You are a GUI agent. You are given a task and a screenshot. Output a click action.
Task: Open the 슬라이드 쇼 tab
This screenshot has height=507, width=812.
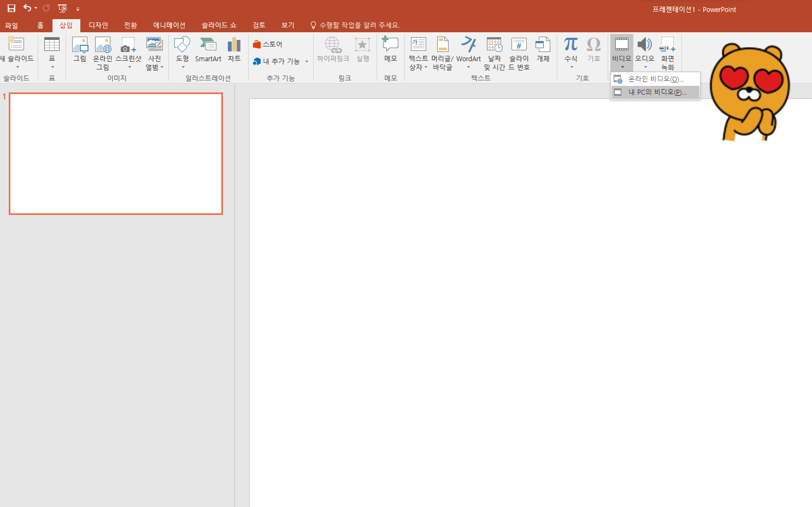coord(219,25)
